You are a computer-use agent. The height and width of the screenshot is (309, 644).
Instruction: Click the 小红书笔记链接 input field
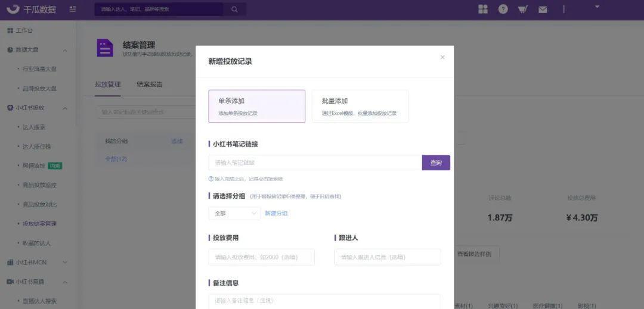(x=315, y=163)
